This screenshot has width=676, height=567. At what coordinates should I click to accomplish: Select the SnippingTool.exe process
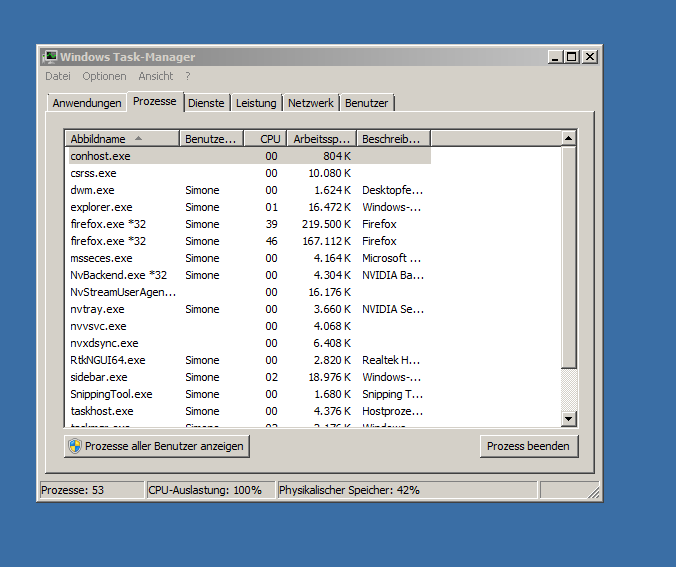(x=250, y=394)
